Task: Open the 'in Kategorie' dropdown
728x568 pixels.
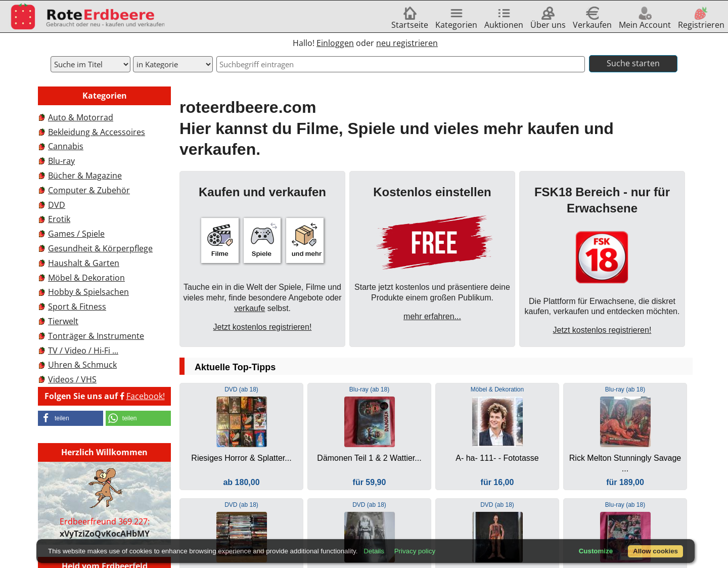Action: click(x=173, y=64)
